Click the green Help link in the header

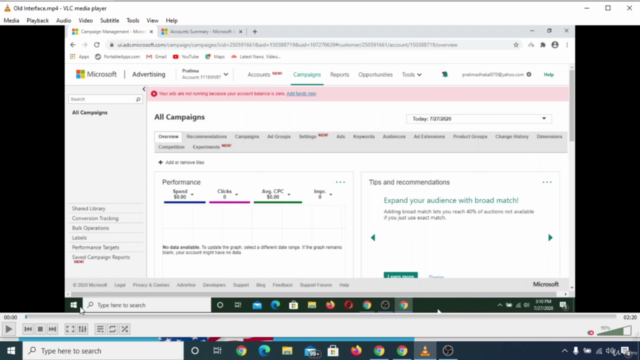pyautogui.click(x=549, y=75)
